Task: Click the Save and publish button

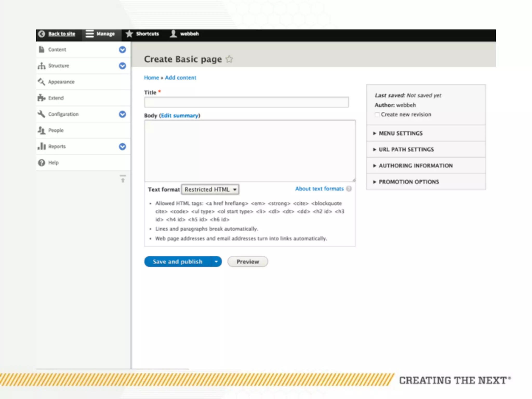Action: pos(177,262)
